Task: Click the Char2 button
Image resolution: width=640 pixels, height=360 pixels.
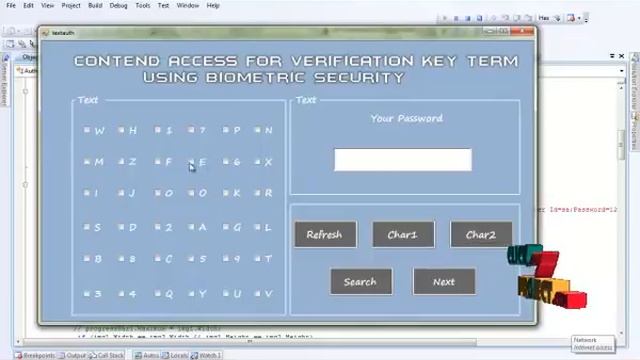Action: pos(481,234)
